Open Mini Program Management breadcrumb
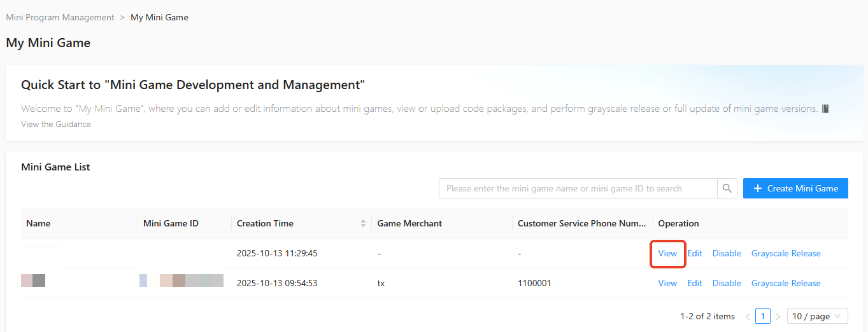The image size is (868, 332). pos(60,17)
